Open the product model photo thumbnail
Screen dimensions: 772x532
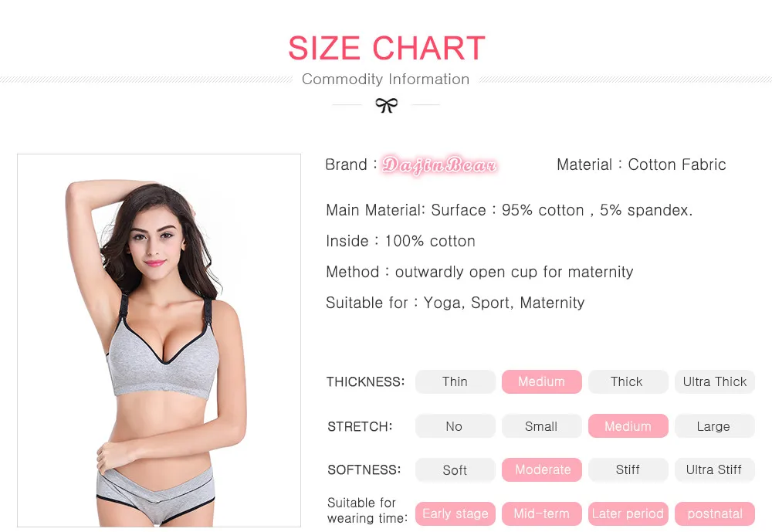pyautogui.click(x=159, y=341)
